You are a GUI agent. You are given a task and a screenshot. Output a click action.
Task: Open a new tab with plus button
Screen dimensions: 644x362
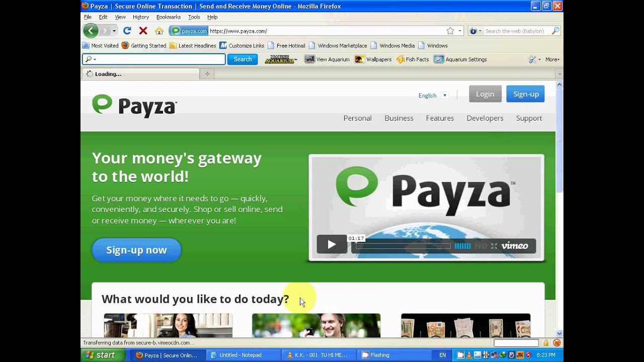[207, 74]
